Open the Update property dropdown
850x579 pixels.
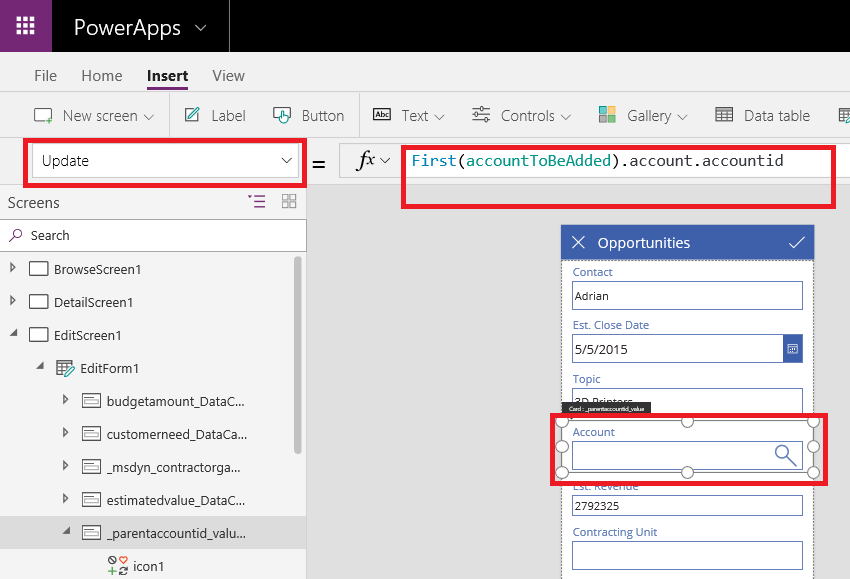pyautogui.click(x=286, y=159)
